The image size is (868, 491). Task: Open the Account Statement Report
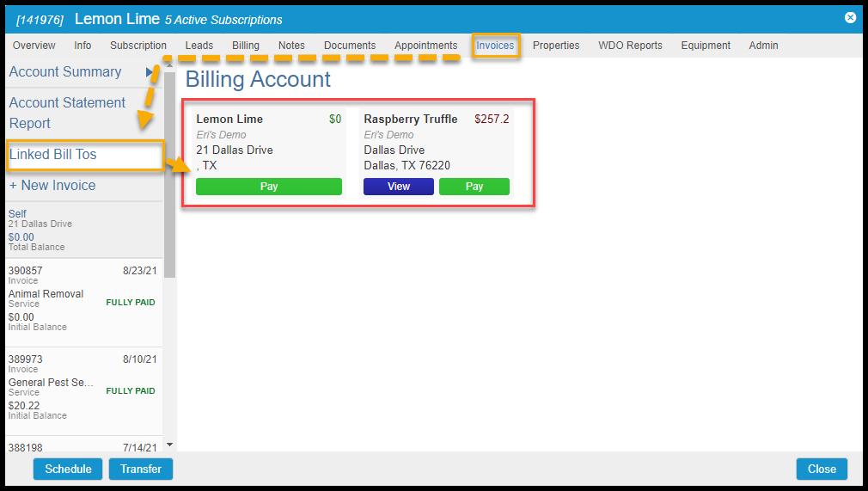[67, 113]
